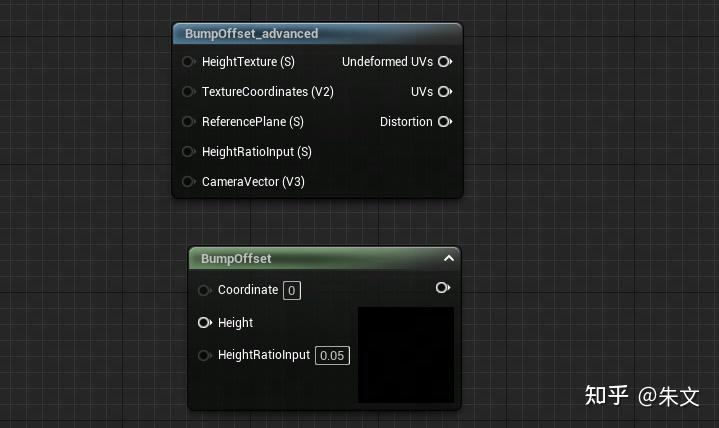The height and width of the screenshot is (428, 719).
Task: Click the UVs output pin
Action: pos(445,92)
